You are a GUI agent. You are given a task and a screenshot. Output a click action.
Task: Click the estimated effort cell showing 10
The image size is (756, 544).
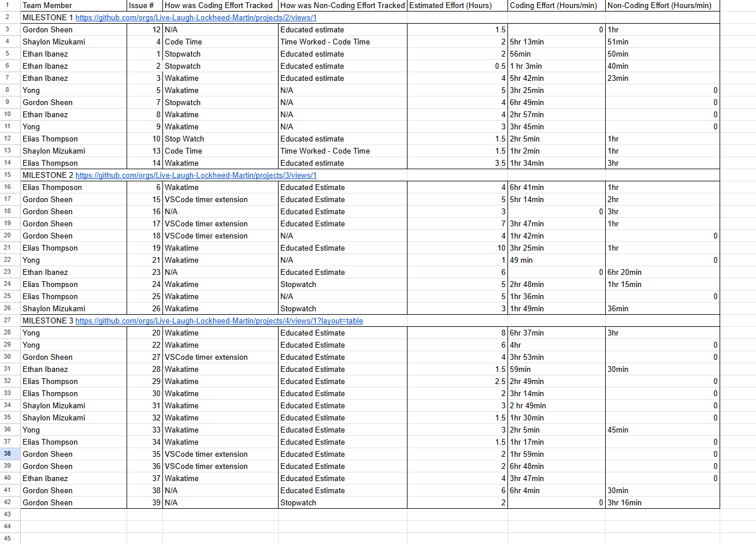pos(457,248)
